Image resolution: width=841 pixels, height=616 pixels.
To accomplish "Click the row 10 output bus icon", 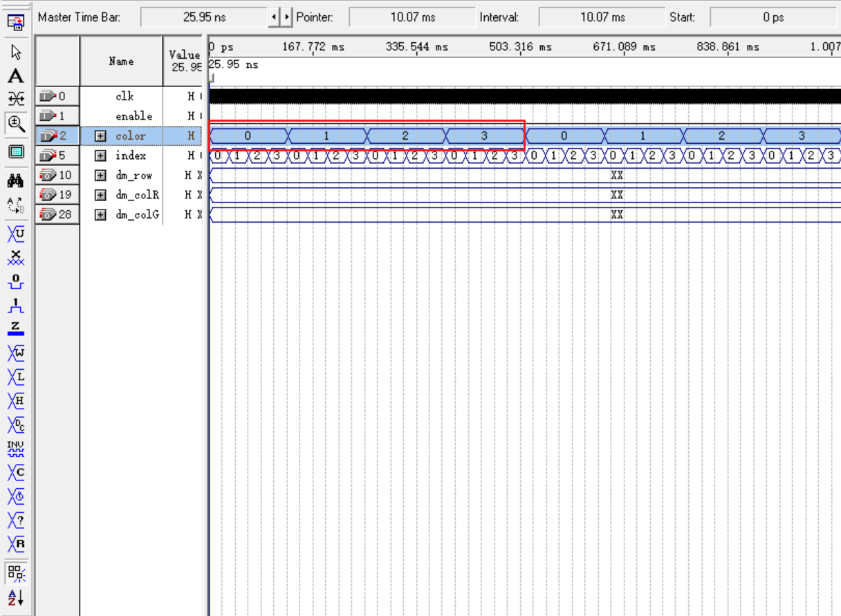I will point(49,176).
